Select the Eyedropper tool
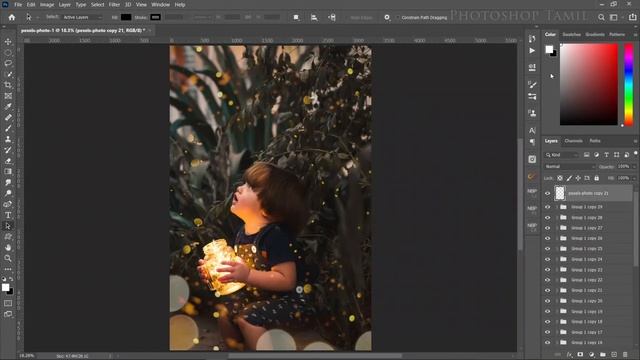Viewport: 640px width, 360px height. point(8,107)
